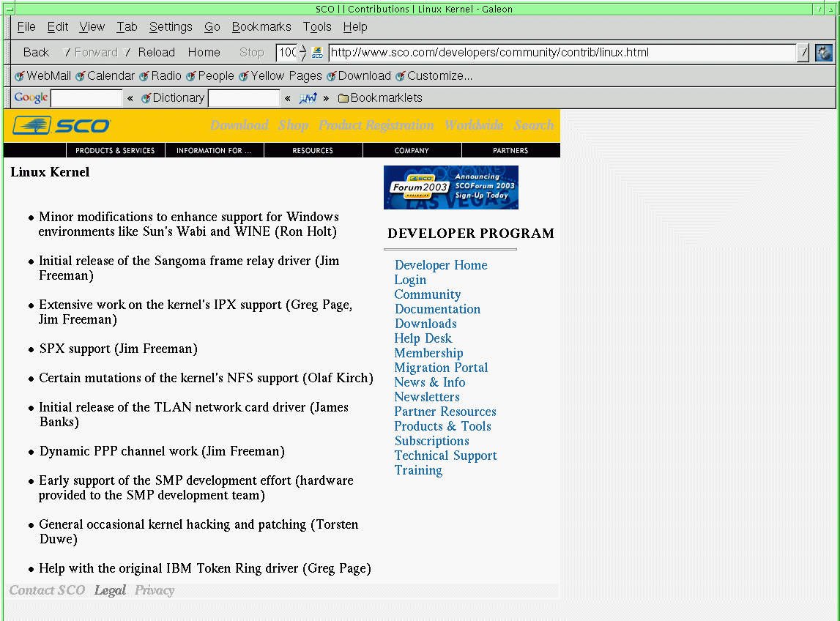This screenshot has width=840, height=621.
Task: Go Back one page
Action: (36, 53)
